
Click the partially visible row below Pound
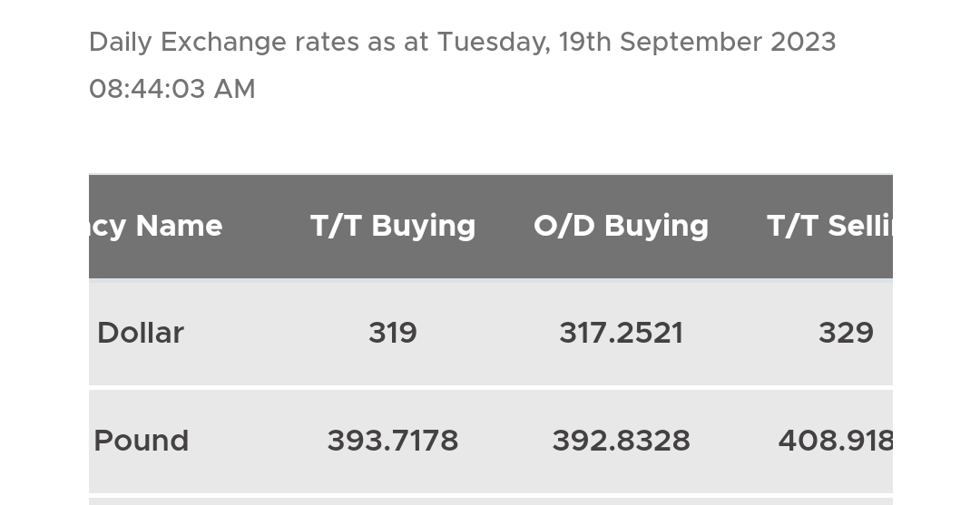tap(491, 501)
